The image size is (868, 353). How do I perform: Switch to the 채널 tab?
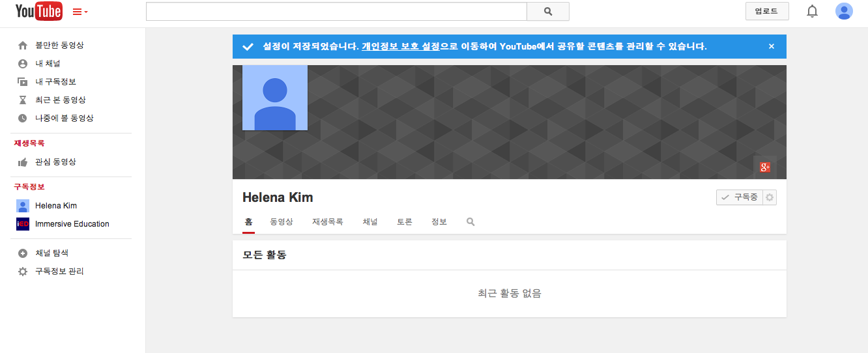(370, 222)
